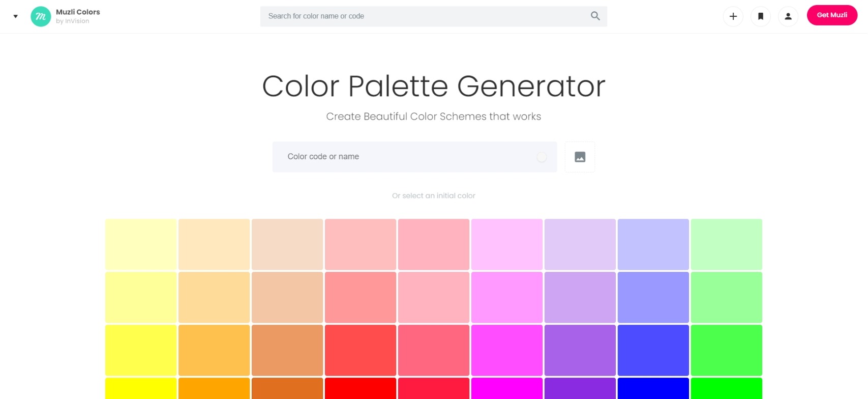
Task: Open the search magnifier icon
Action: [x=594, y=16]
